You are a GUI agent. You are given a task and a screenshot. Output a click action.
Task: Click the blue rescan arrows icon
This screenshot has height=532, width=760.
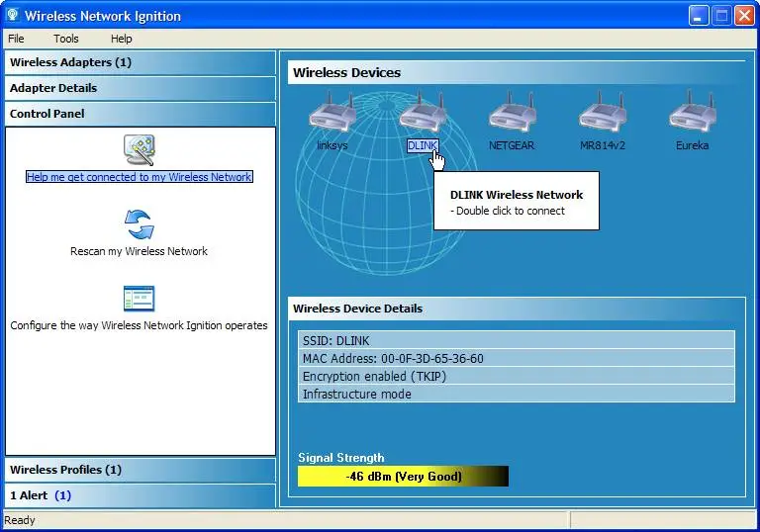[140, 224]
